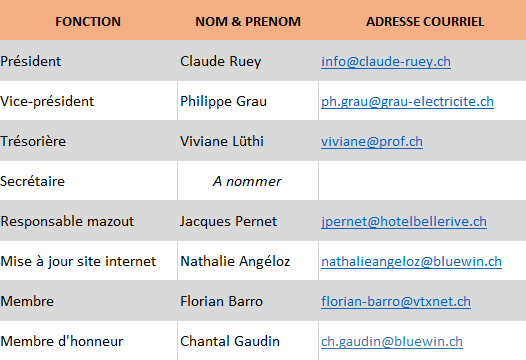Viewport: 526px width, 360px height.
Task: Select the Responsable mazout cell
Action: click(x=89, y=221)
